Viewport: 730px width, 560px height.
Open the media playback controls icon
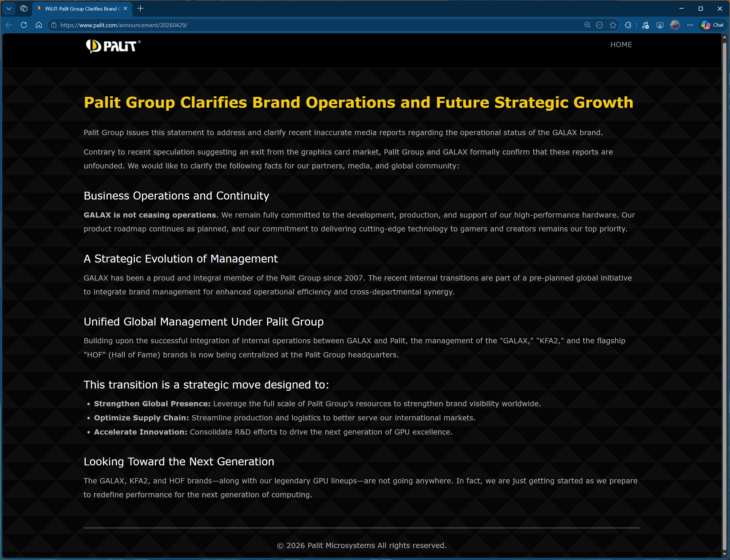(645, 25)
